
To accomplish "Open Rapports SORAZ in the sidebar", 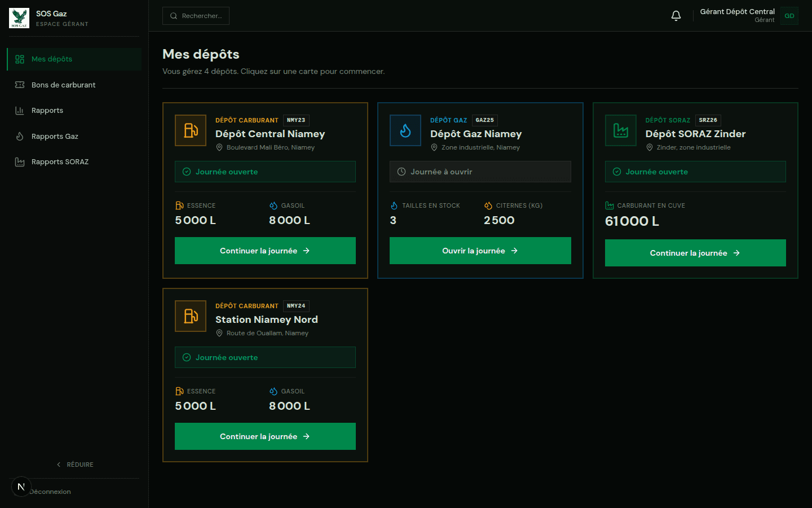I will [x=74, y=162].
